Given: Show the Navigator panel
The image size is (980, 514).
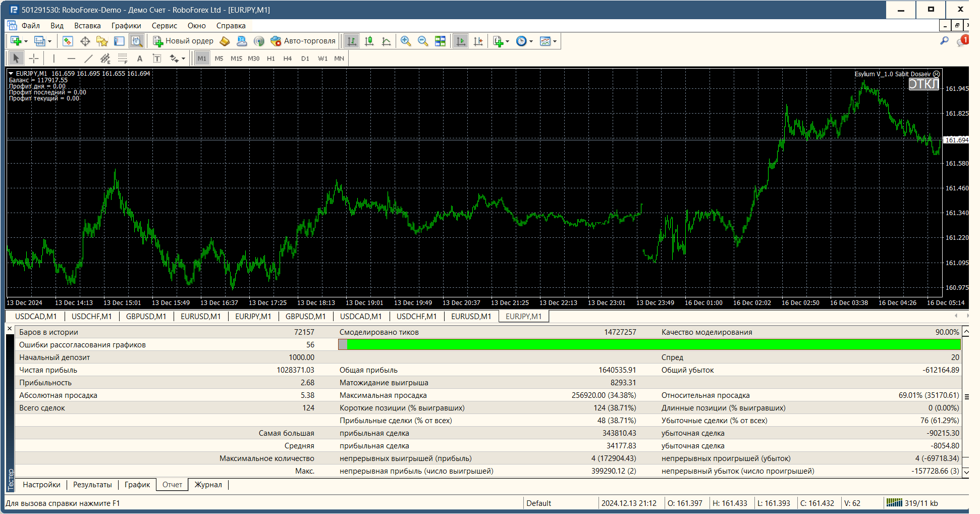Looking at the screenshot, I should coord(102,41).
